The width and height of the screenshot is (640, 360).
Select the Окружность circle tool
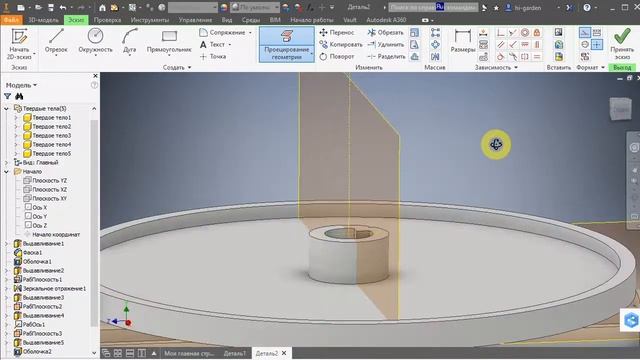coord(95,41)
